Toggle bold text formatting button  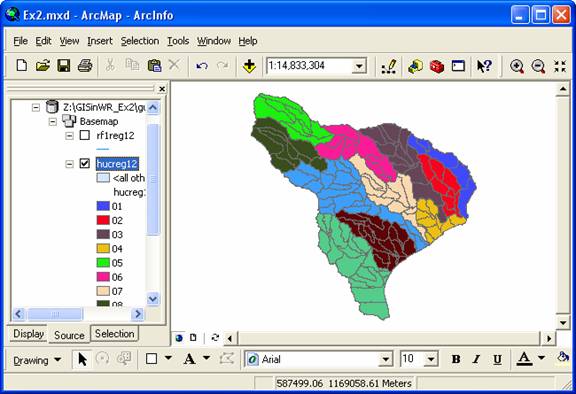(x=456, y=359)
